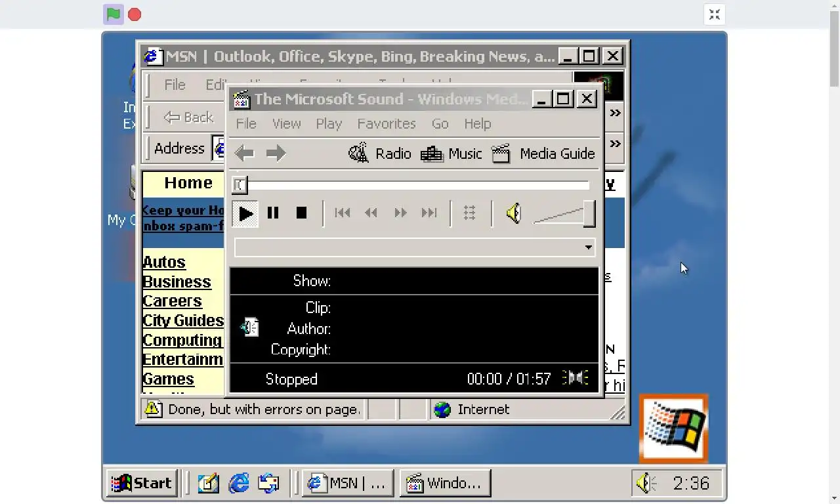
Task: Click the Preview playlist grid icon
Action: coord(469,213)
